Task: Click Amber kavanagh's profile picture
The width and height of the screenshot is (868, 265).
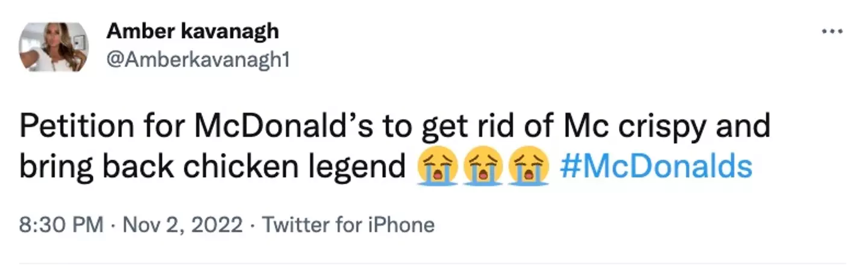Action: [x=54, y=47]
